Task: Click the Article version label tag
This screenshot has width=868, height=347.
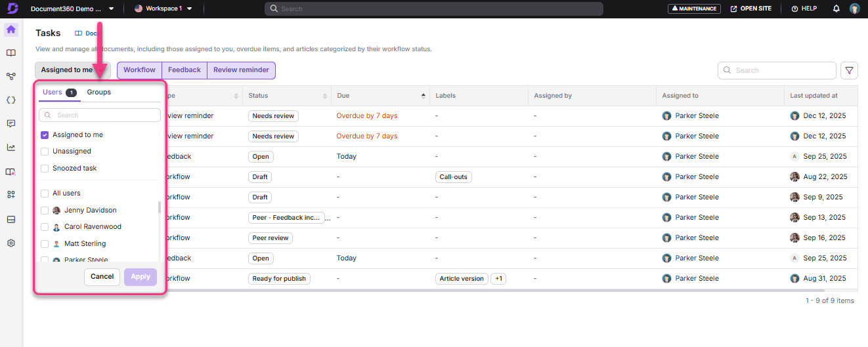Action: tap(462, 278)
